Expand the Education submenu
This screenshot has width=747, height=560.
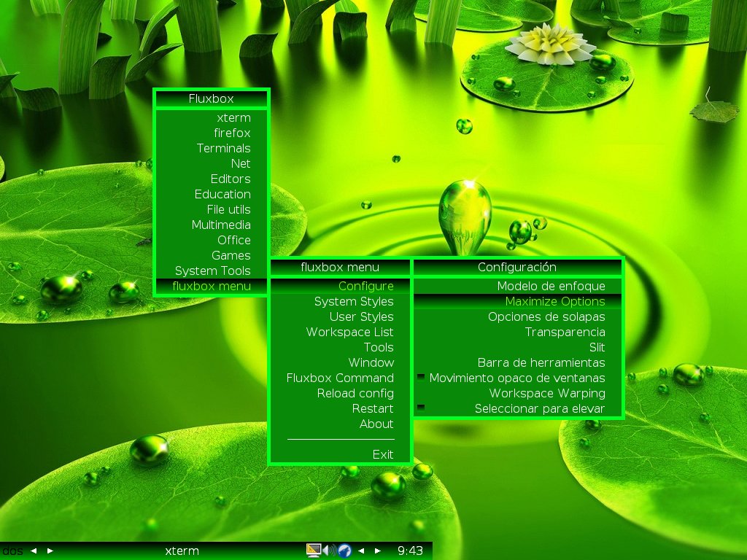[211, 194]
